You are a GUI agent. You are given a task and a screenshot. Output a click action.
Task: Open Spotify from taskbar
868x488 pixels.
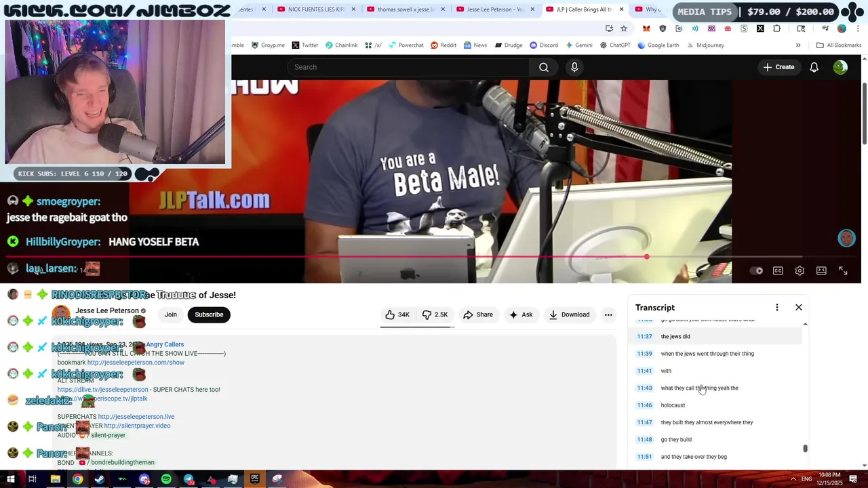tap(166, 479)
